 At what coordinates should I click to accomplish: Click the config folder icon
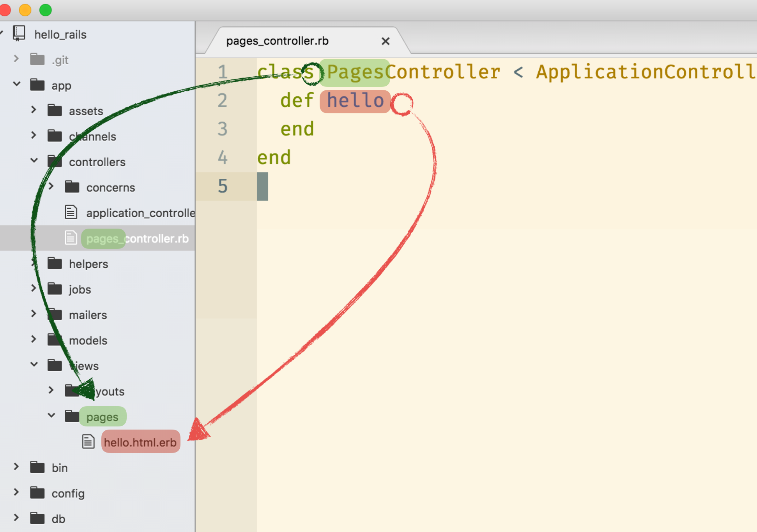point(37,493)
